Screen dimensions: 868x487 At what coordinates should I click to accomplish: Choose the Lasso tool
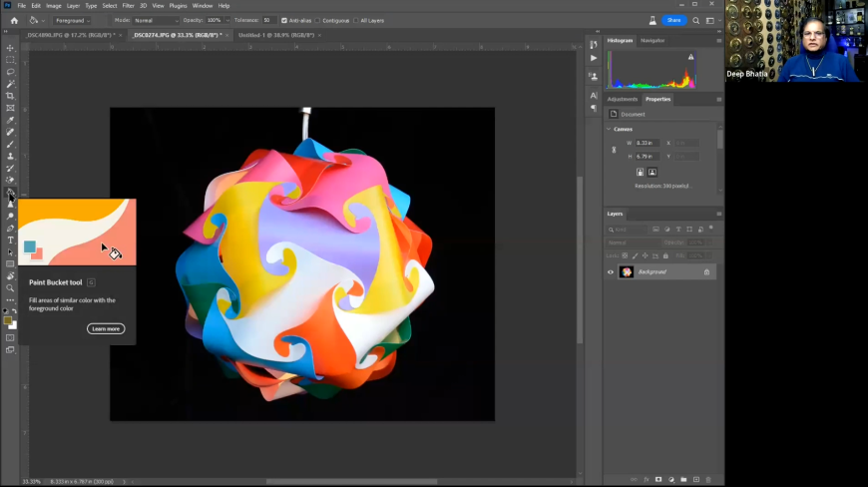pos(10,72)
